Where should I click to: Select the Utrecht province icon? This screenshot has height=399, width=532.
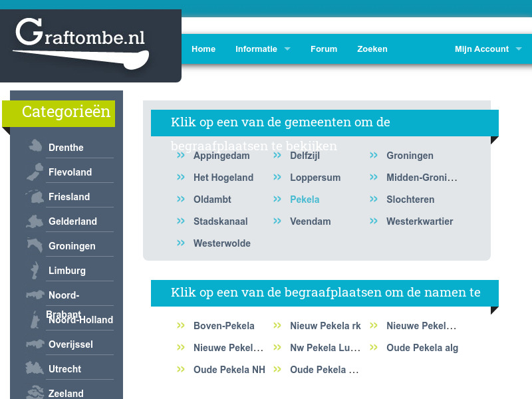tap(33, 366)
